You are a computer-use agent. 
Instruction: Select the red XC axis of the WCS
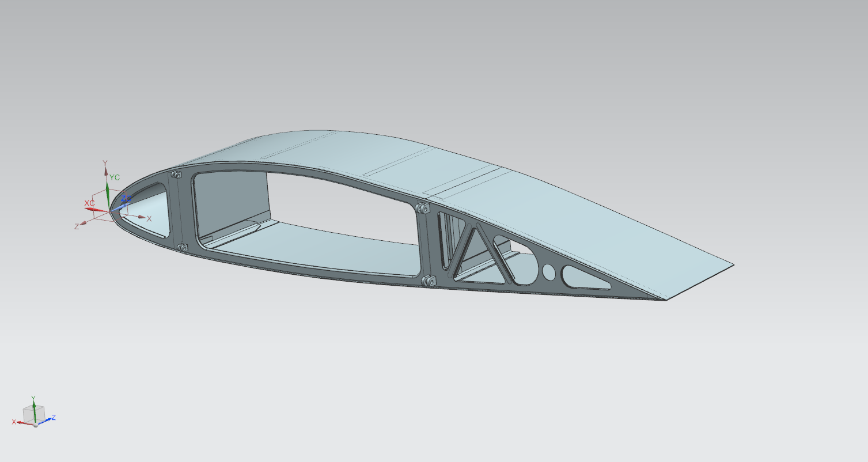[x=96, y=209]
